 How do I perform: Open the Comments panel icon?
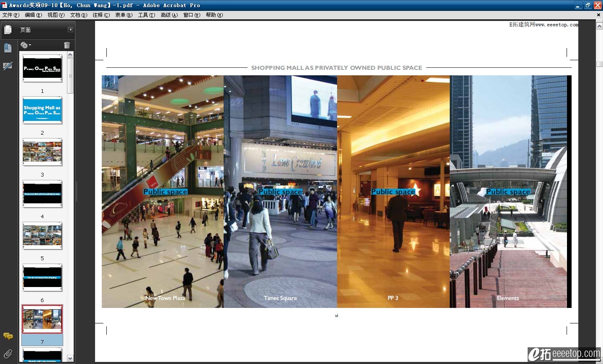[x=8, y=336]
